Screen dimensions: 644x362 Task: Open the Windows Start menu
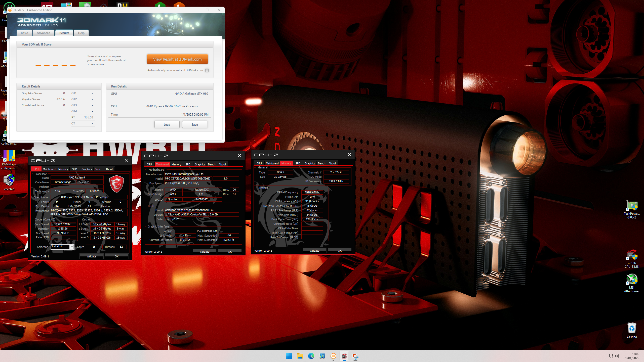click(x=289, y=356)
